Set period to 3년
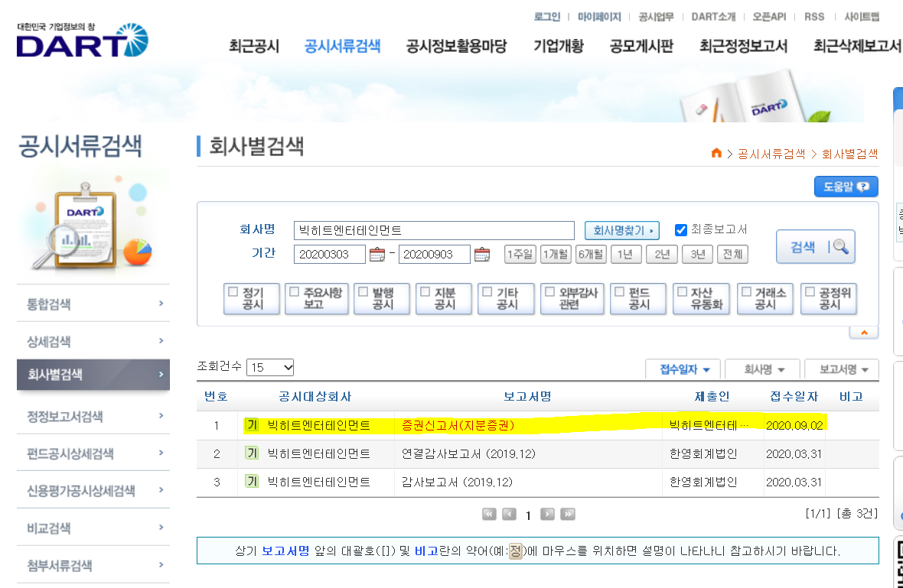The width and height of the screenshot is (903, 588). pyautogui.click(x=697, y=255)
